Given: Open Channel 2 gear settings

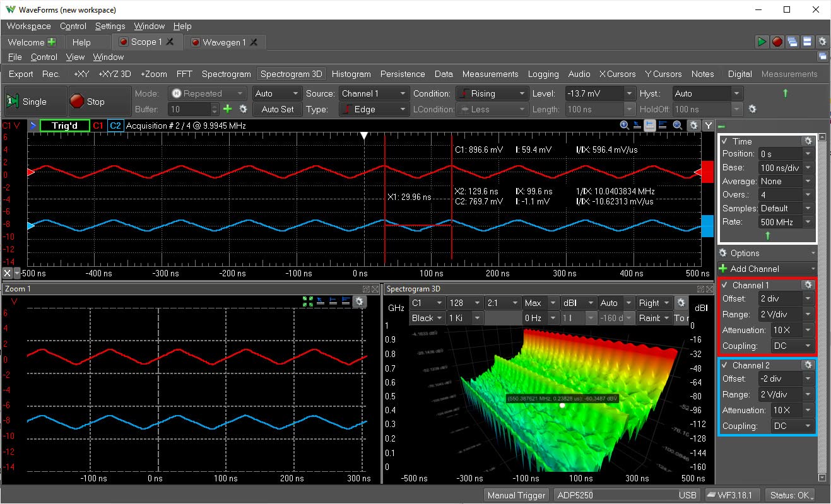Looking at the screenshot, I should click(807, 365).
